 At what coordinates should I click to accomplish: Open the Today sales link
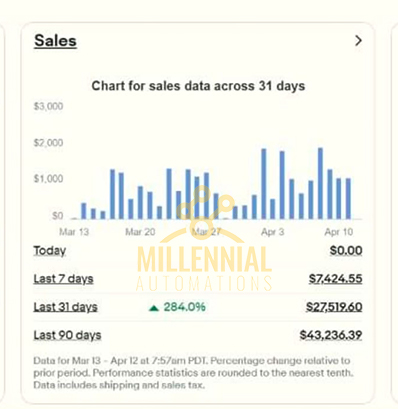coord(50,251)
